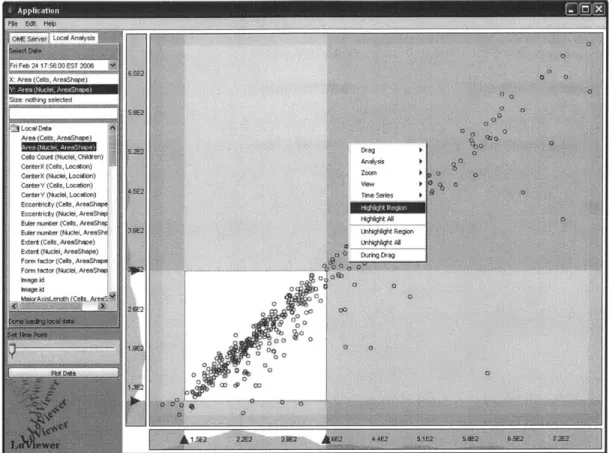Switch to the Local Analysis tab
612x453 pixels.
point(74,38)
